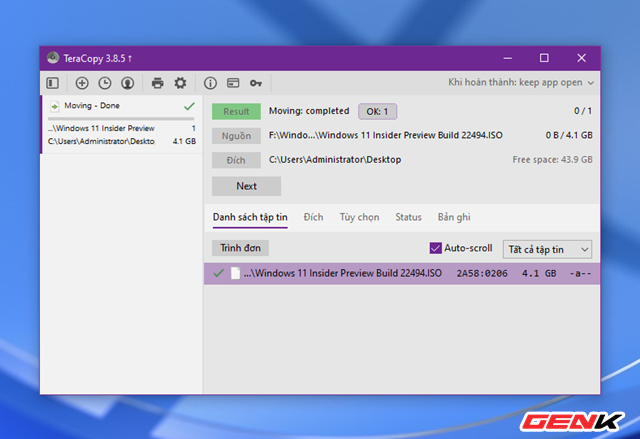Viewport: 640px width, 439px height.
Task: Open the 'Tất cả tập tin' filter dropdown
Action: 547,249
